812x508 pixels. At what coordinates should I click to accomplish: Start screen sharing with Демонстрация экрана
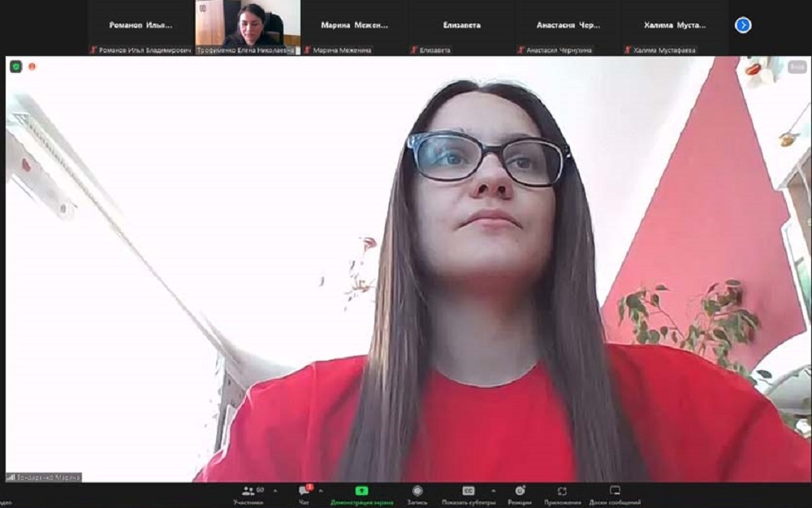[x=361, y=493]
